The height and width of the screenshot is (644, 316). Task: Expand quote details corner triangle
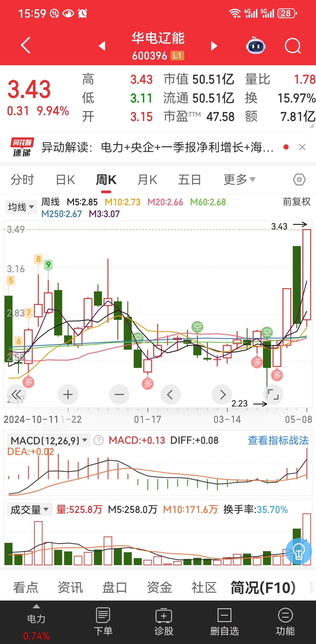tap(312, 126)
